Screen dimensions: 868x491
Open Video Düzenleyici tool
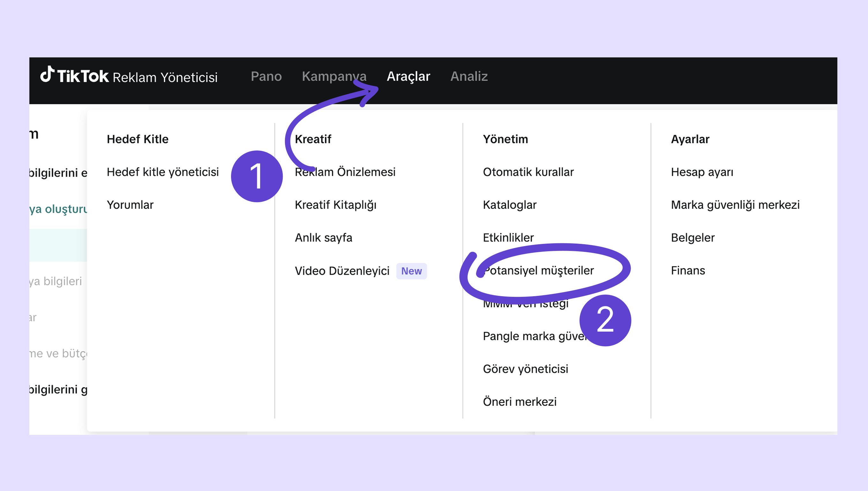coord(342,271)
